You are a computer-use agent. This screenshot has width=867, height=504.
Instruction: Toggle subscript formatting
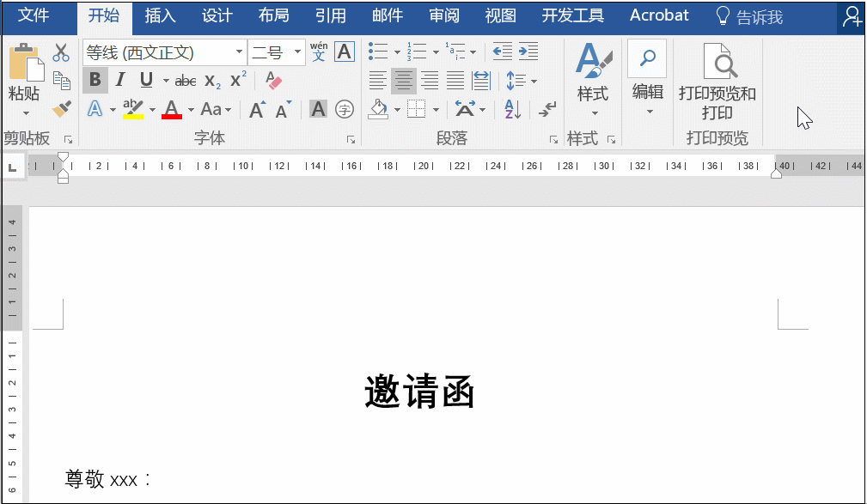click(x=211, y=81)
